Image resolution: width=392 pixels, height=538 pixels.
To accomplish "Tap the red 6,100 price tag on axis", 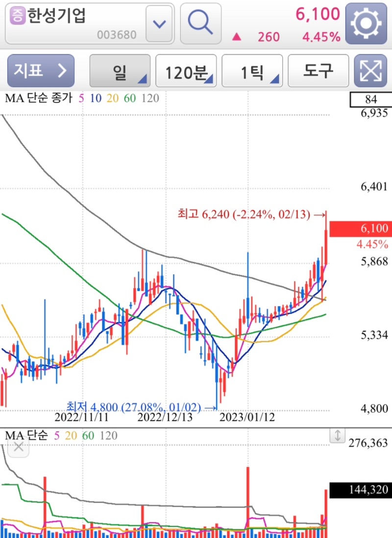I will coord(361,229).
